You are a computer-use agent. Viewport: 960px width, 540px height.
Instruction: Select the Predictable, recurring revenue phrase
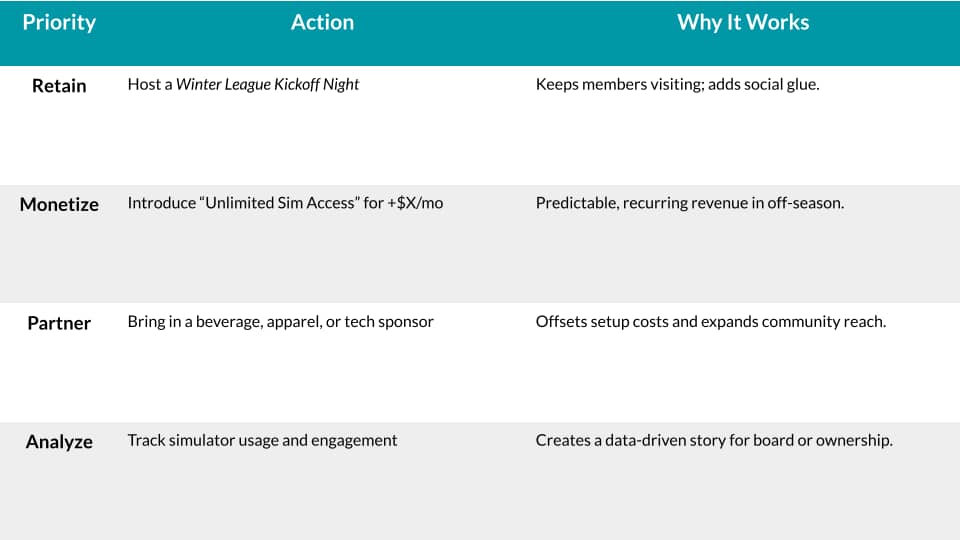coord(650,203)
